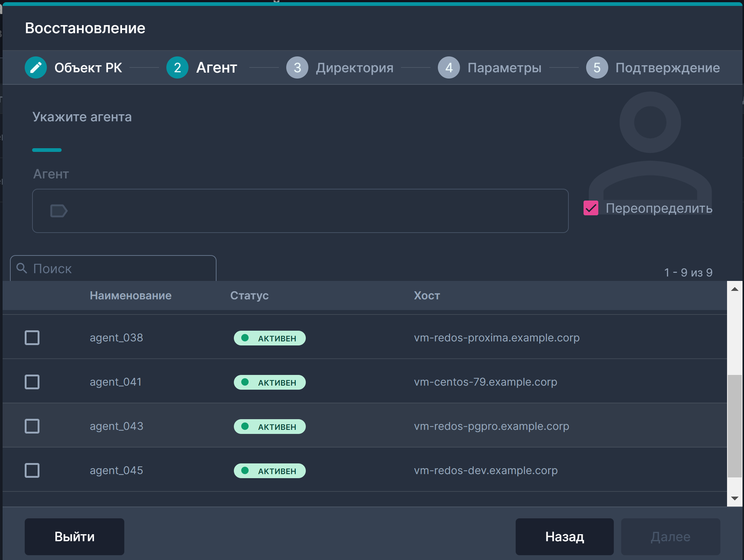The width and height of the screenshot is (744, 560).
Task: Tick the checkbox for agent_043
Action: click(32, 426)
